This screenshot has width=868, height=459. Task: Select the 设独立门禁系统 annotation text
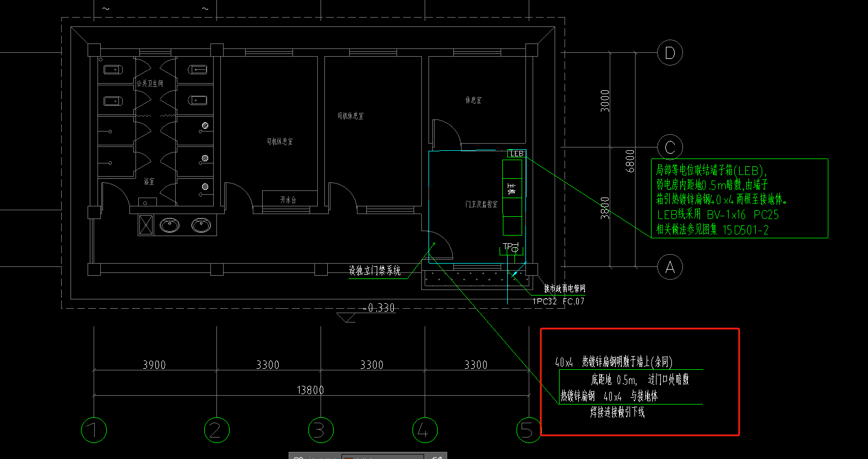click(375, 271)
